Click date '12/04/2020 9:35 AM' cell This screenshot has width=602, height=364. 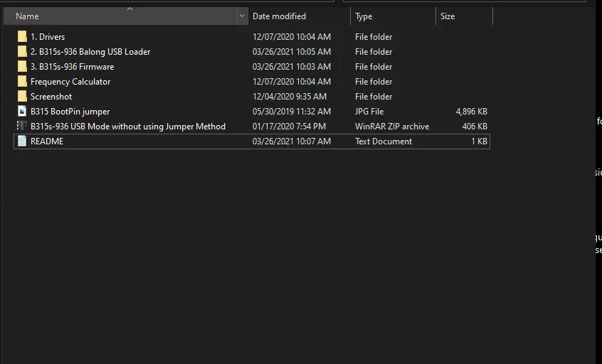coord(290,97)
